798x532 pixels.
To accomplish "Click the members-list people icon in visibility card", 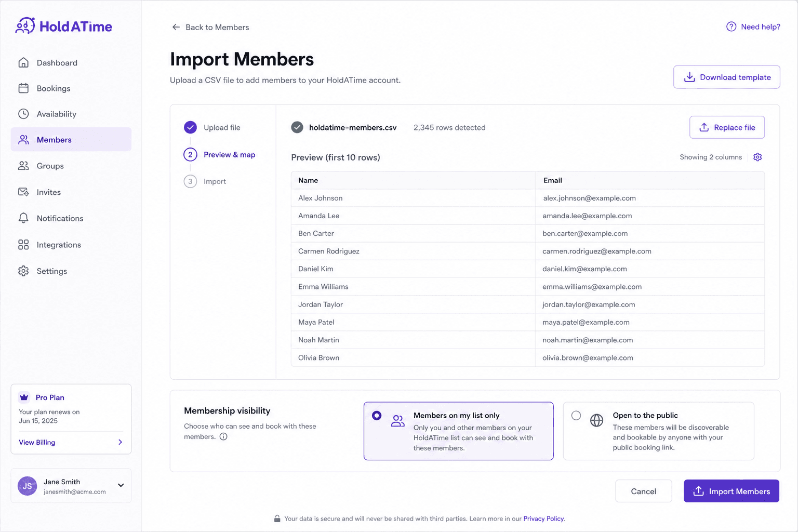I will point(398,421).
